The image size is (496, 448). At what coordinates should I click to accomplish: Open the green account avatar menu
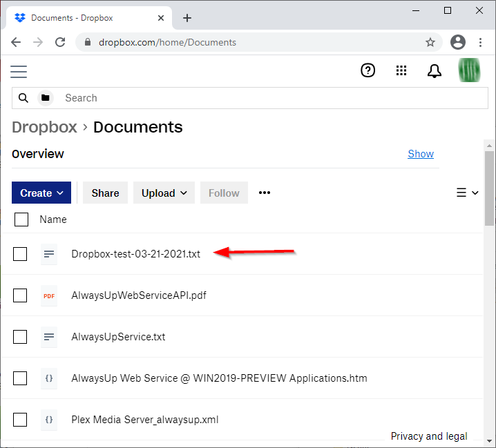click(470, 70)
